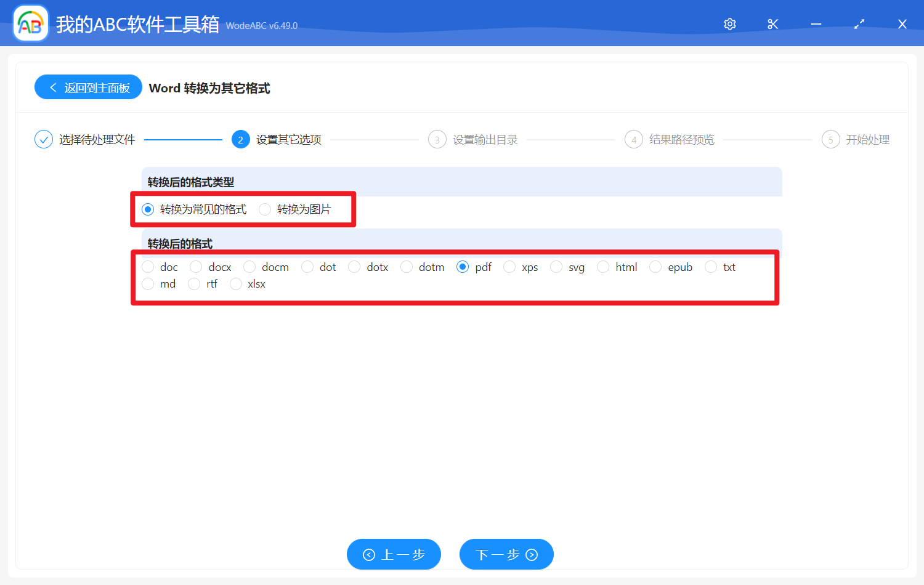Go back with the 返回到主面板 button
Viewport: 924px width, 585px height.
point(89,87)
